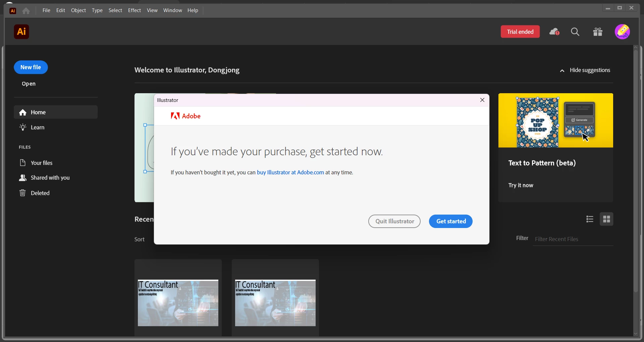Click the Trial ended button
Screen dimensions: 644x342
tap(520, 32)
